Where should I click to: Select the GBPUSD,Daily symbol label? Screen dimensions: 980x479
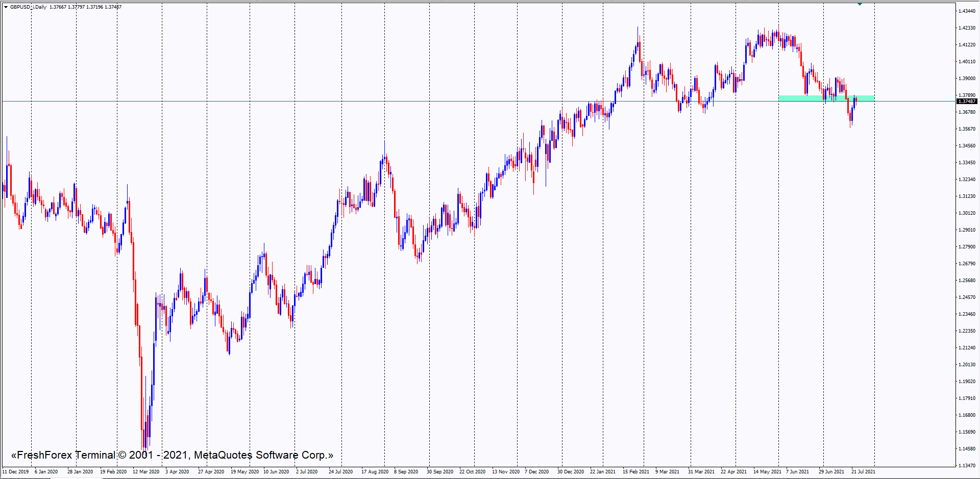coord(28,7)
